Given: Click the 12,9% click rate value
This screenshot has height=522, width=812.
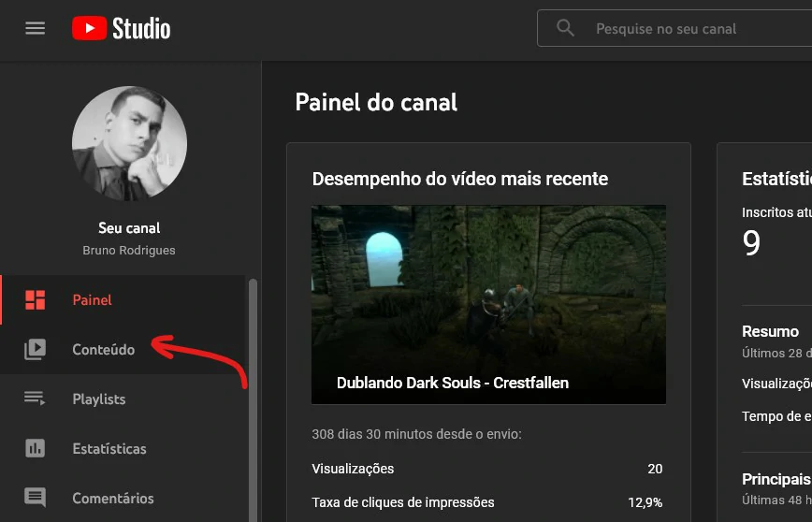Looking at the screenshot, I should tap(645, 502).
